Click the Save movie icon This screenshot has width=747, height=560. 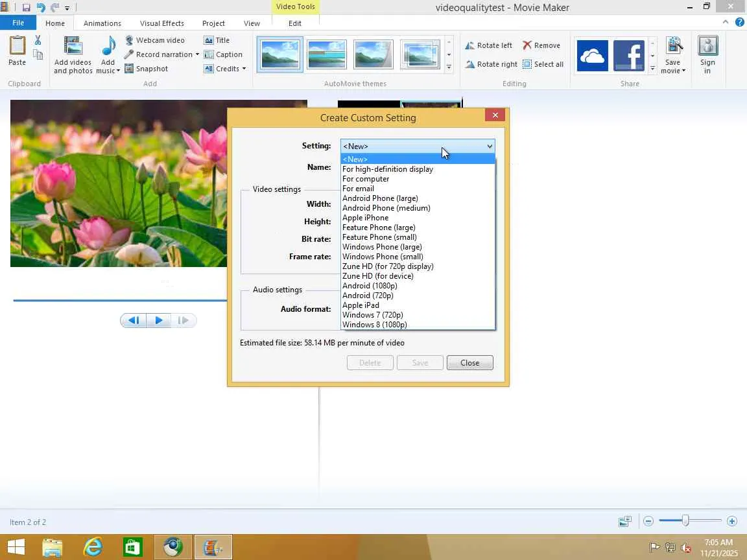[x=674, y=47]
